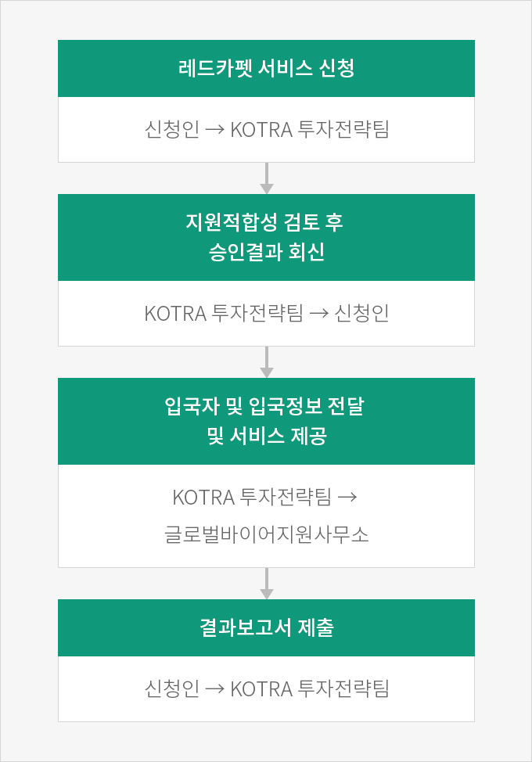The width and height of the screenshot is (532, 762).
Task: Click KOTRA 투자전략팀 text in step three's description
Action: [x=252, y=497]
